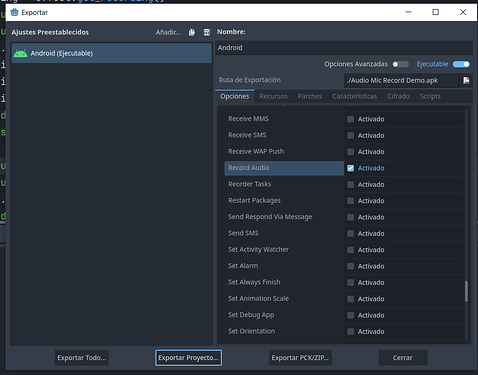This screenshot has width=478, height=375.
Task: Maximize the Exportar window
Action: coord(435,12)
